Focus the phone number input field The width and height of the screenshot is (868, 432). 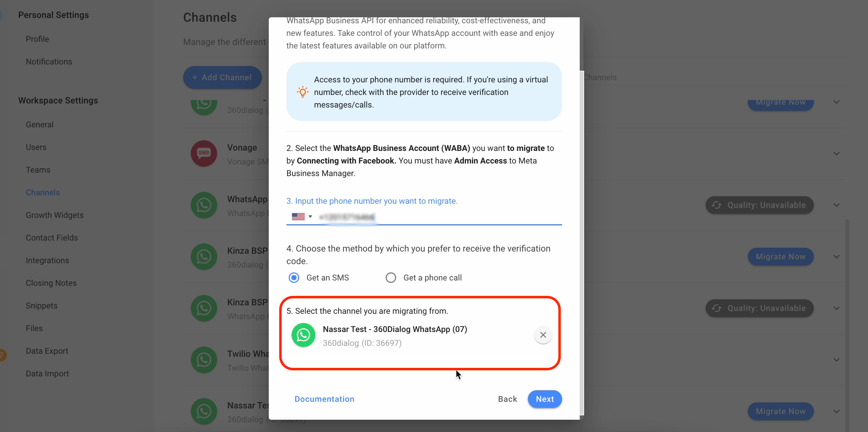pyautogui.click(x=438, y=217)
